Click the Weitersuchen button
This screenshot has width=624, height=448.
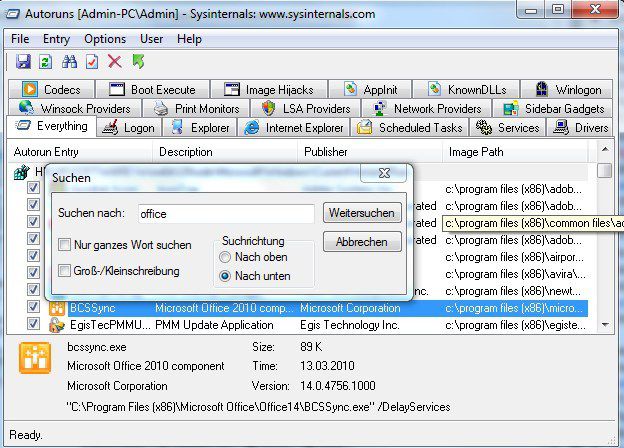point(362,213)
